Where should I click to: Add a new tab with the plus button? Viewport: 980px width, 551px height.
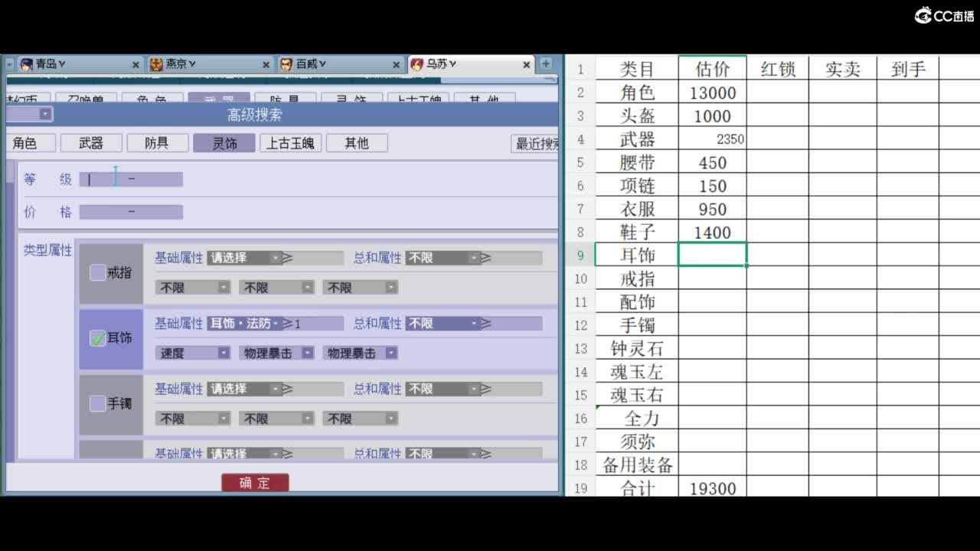pyautogui.click(x=546, y=64)
